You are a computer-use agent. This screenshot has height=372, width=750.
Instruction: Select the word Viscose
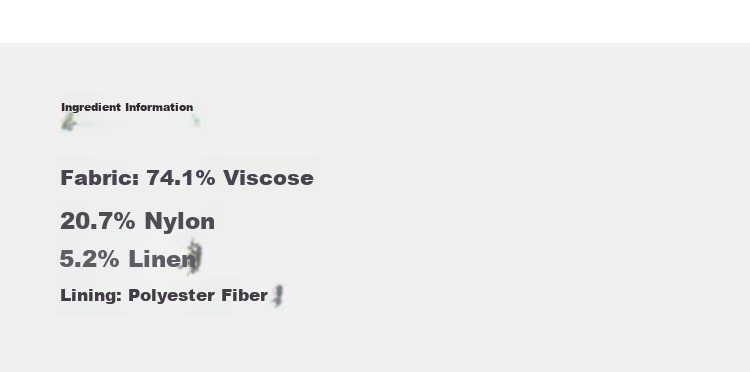pyautogui.click(x=268, y=178)
